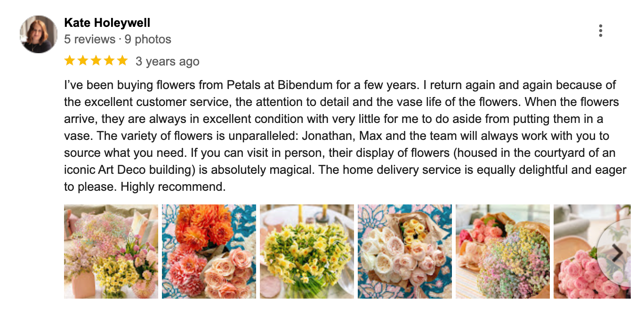Open the rainbow baby's breath bouquet photo
The height and width of the screenshot is (309, 644).
coord(503,252)
